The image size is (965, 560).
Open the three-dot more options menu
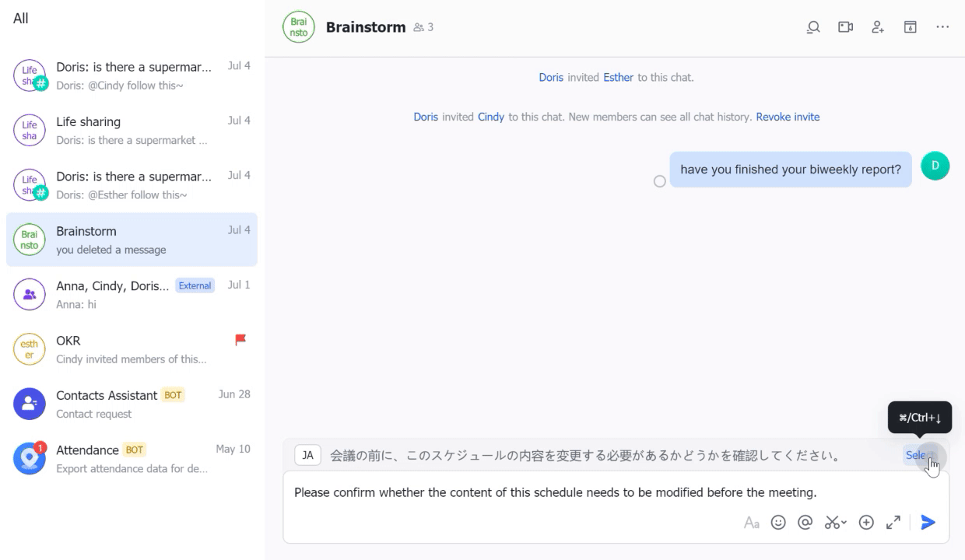(942, 27)
